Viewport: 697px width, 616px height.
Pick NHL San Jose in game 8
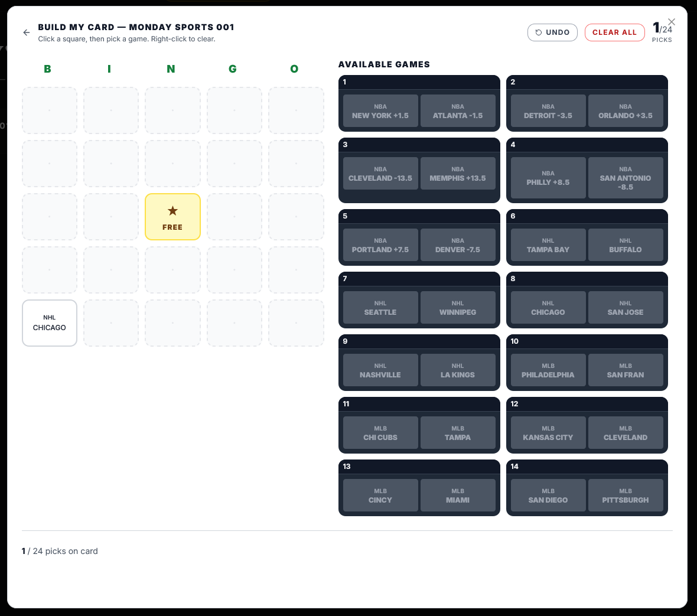click(x=626, y=308)
